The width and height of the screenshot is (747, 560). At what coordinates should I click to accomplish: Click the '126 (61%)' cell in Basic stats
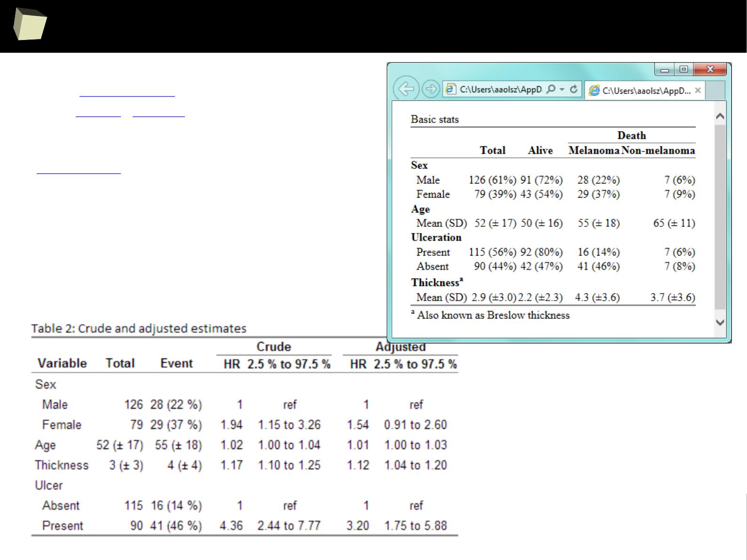[493, 180]
